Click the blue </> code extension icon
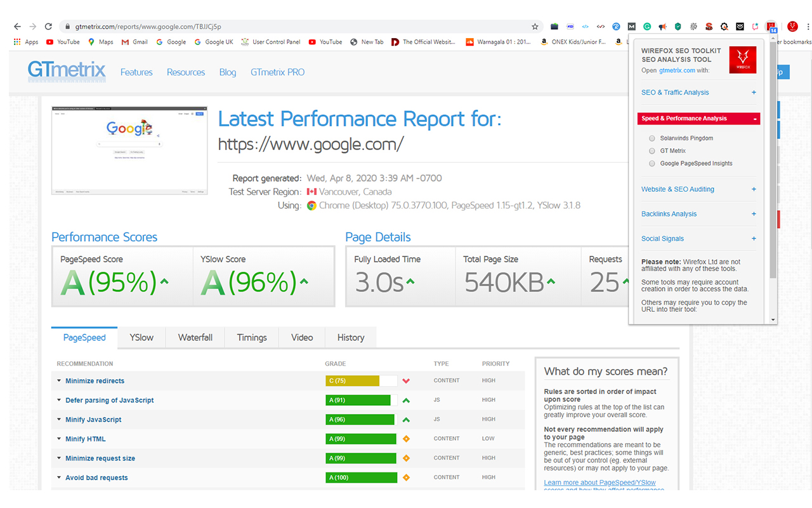 [586, 27]
